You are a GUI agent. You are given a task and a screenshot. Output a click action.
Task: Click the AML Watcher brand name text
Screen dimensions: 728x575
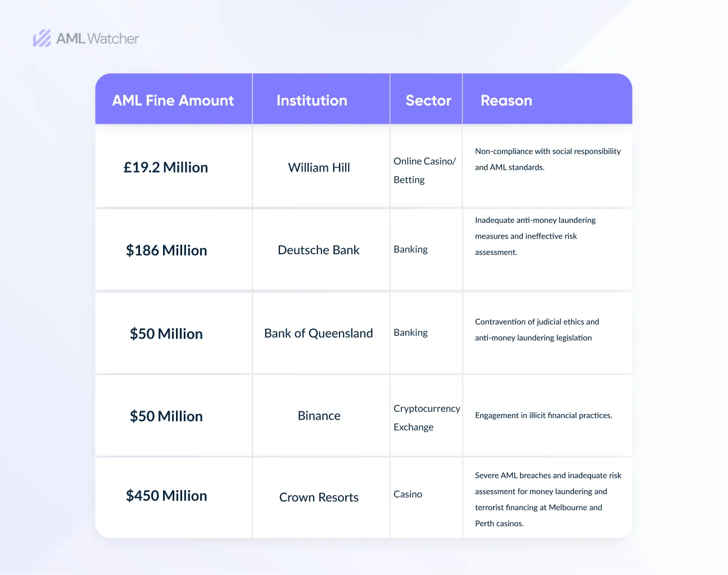click(97, 38)
